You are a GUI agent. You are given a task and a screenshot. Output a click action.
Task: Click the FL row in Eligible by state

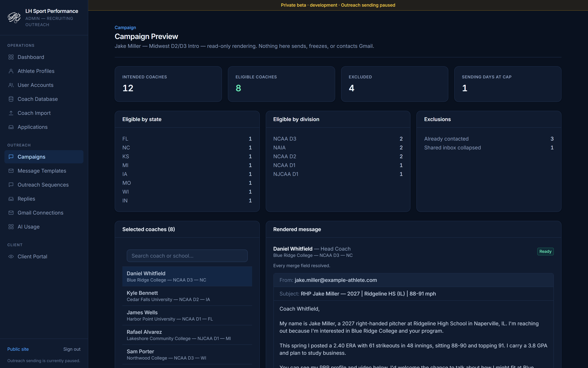click(187, 139)
